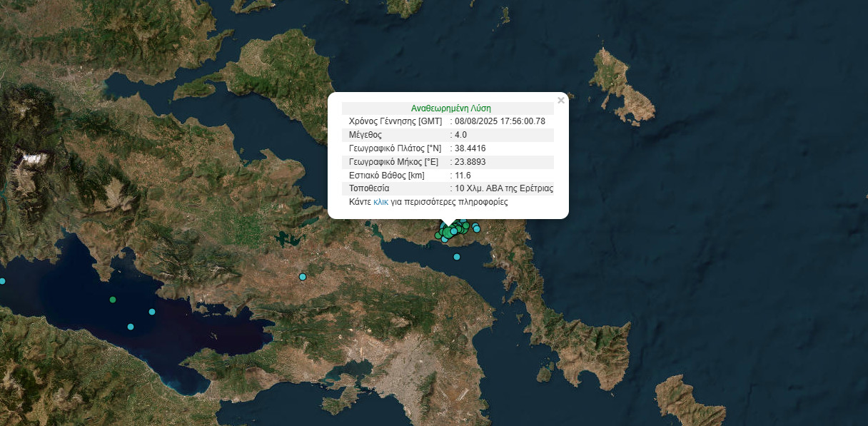
Task: Click the 'Μέγεθος' magnitude row label
Action: pyautogui.click(x=365, y=135)
